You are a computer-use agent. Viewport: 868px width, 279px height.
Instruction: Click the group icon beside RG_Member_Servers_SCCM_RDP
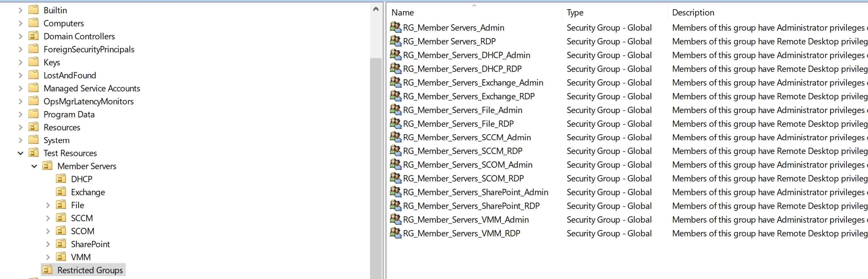(395, 151)
